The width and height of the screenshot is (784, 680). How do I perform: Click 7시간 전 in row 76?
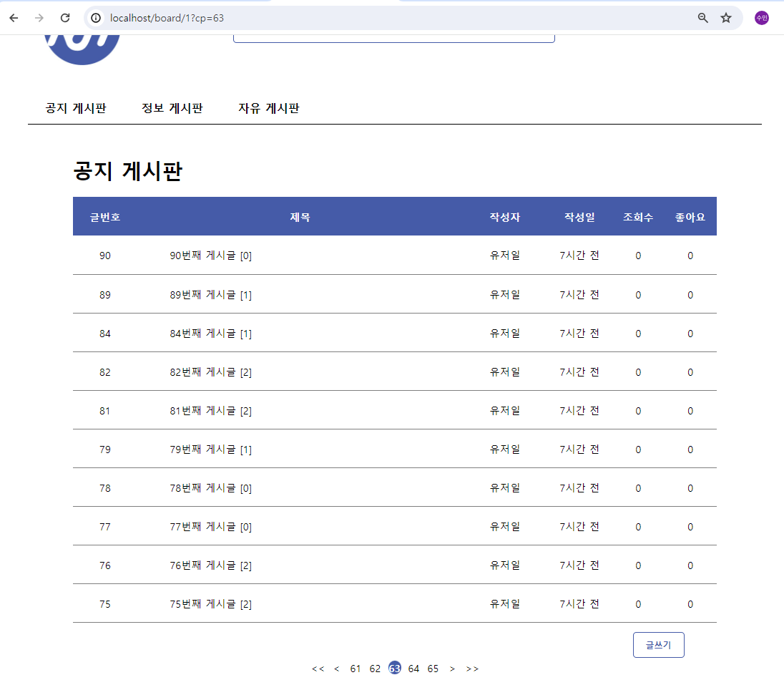coord(579,565)
